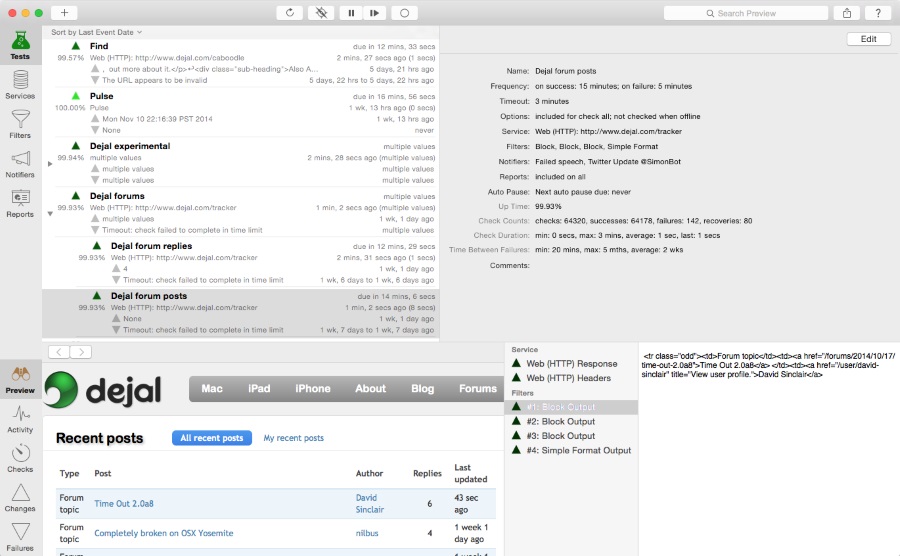Click the All recent posts button

coord(212,438)
